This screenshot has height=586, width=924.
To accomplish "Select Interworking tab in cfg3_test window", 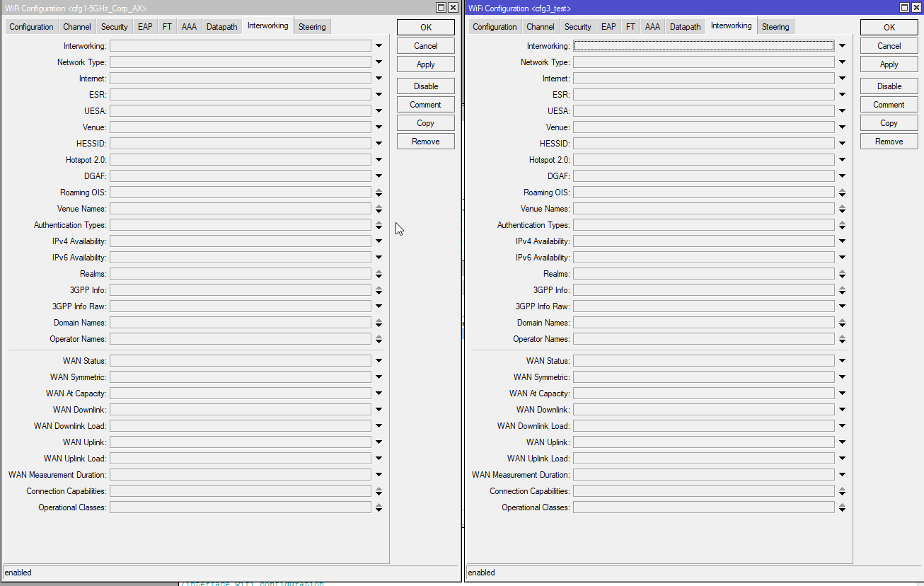I will 731,26.
